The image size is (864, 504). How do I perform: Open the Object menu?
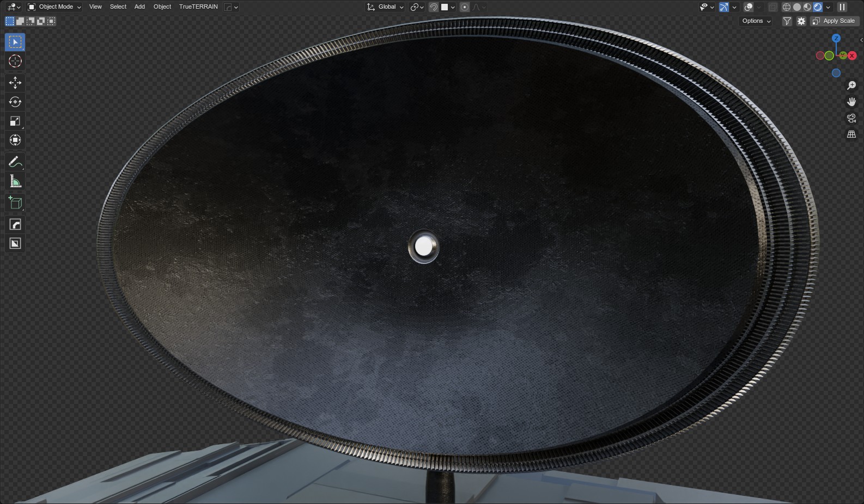click(162, 7)
